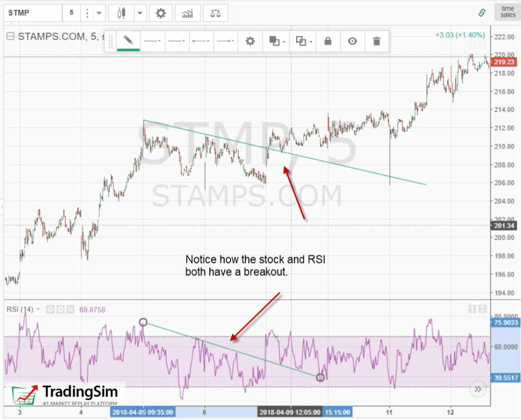The image size is (521, 420).
Task: Click the green link chain icon
Action: 482,13
